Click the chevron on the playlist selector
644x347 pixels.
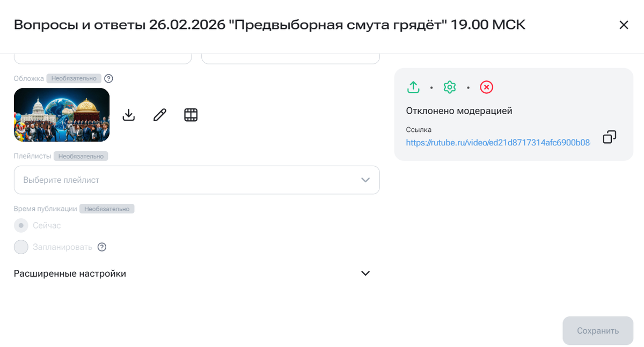(365, 180)
